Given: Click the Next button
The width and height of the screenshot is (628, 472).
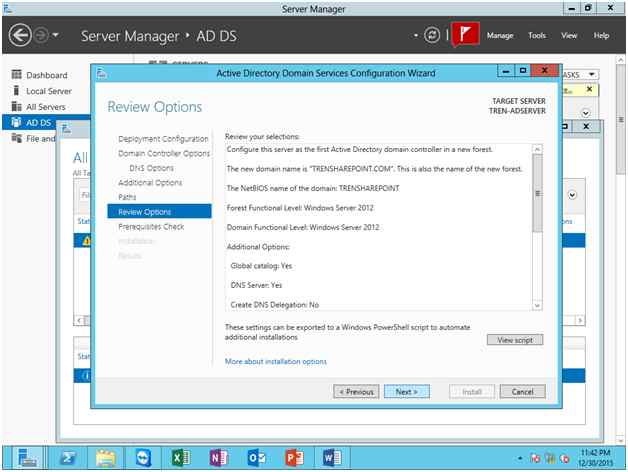Looking at the screenshot, I should 407,392.
